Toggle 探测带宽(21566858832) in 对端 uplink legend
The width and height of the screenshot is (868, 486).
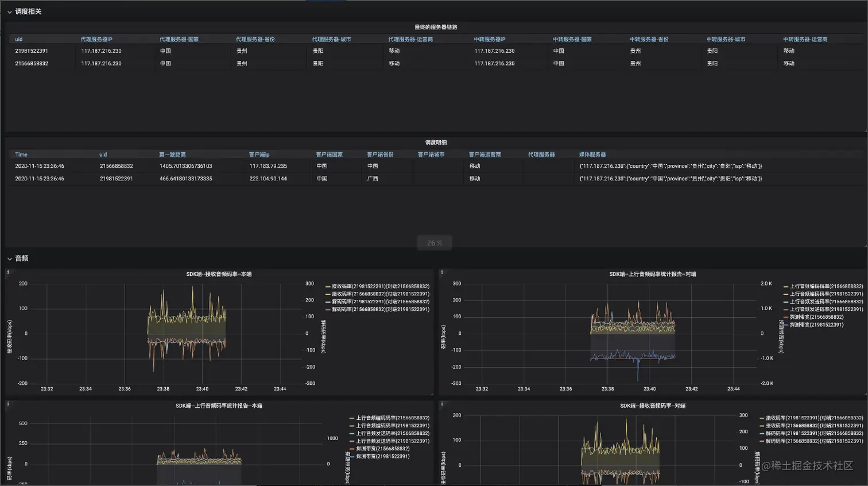(x=817, y=317)
